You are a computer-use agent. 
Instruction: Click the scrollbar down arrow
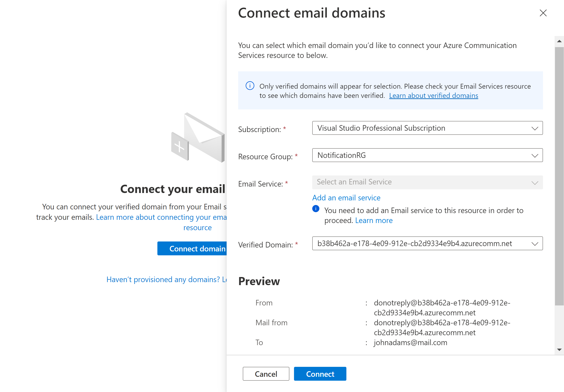point(559,350)
